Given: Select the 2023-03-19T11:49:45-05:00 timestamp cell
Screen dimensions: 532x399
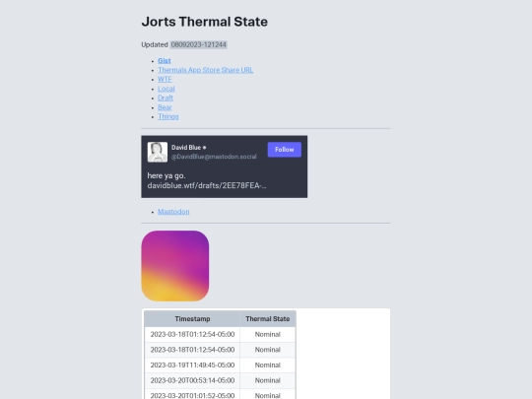Looking at the screenshot, I should 192,366.
